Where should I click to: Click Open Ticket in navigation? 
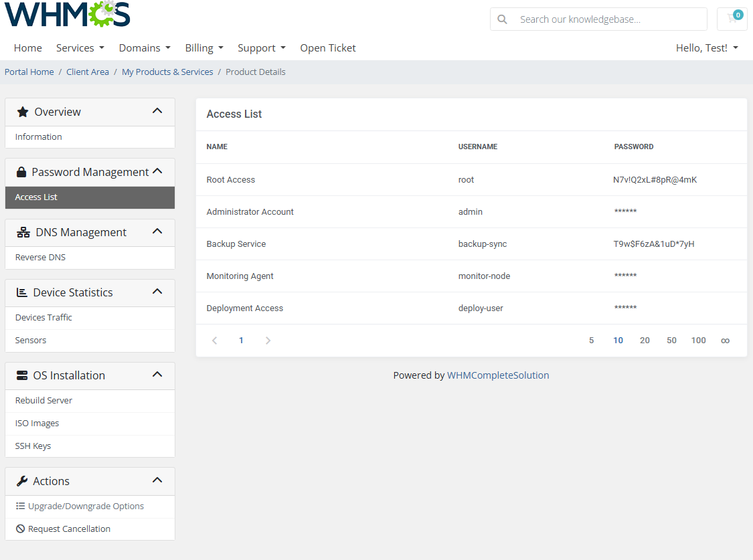pos(328,48)
